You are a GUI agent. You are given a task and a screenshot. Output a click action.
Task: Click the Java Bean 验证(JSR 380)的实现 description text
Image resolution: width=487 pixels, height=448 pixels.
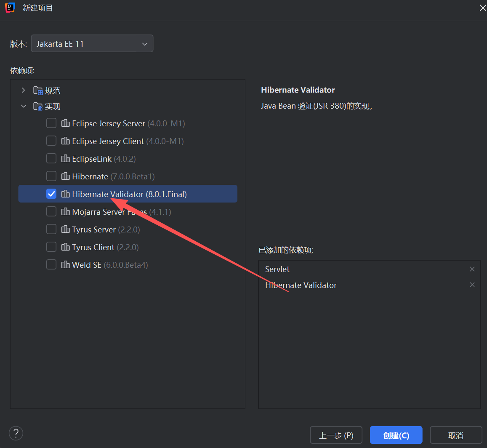pos(317,106)
